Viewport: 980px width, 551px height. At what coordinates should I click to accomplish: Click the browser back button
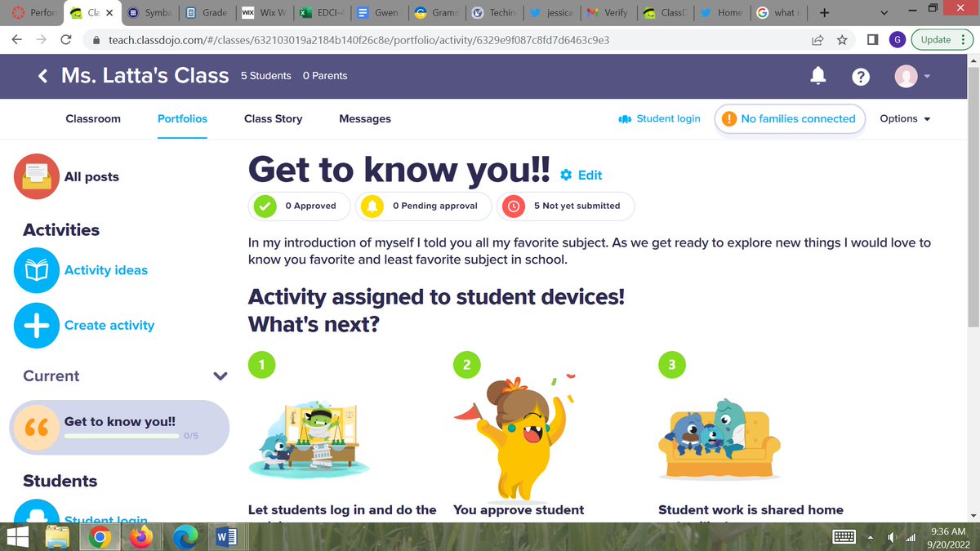click(17, 39)
